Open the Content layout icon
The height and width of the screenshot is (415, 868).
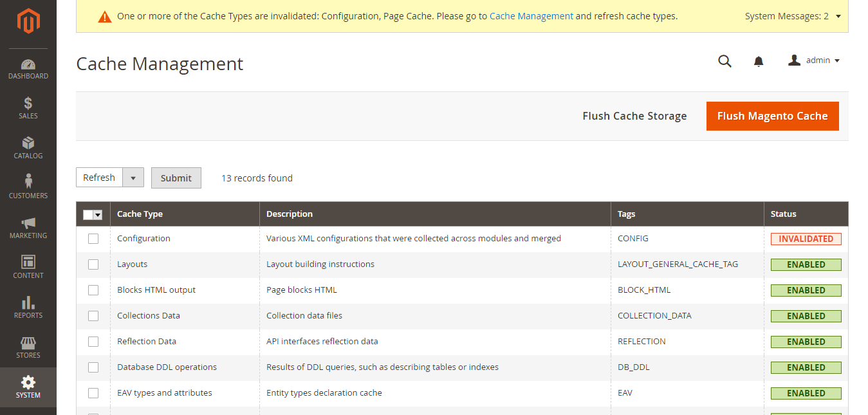[28, 262]
